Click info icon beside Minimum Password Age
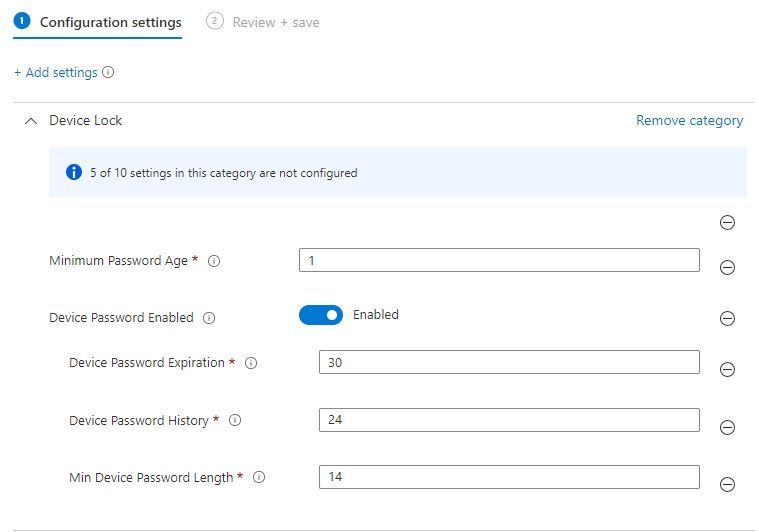 coord(214,261)
